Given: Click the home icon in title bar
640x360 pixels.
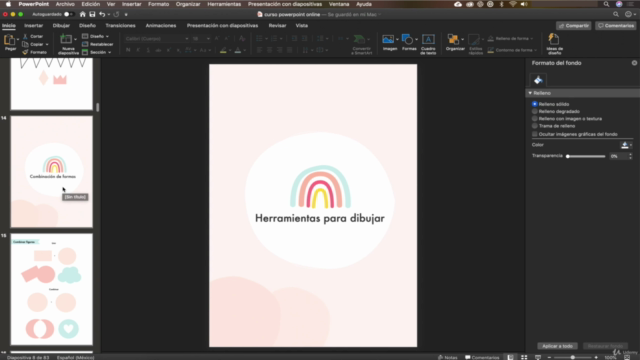Looking at the screenshot, I should point(82,14).
